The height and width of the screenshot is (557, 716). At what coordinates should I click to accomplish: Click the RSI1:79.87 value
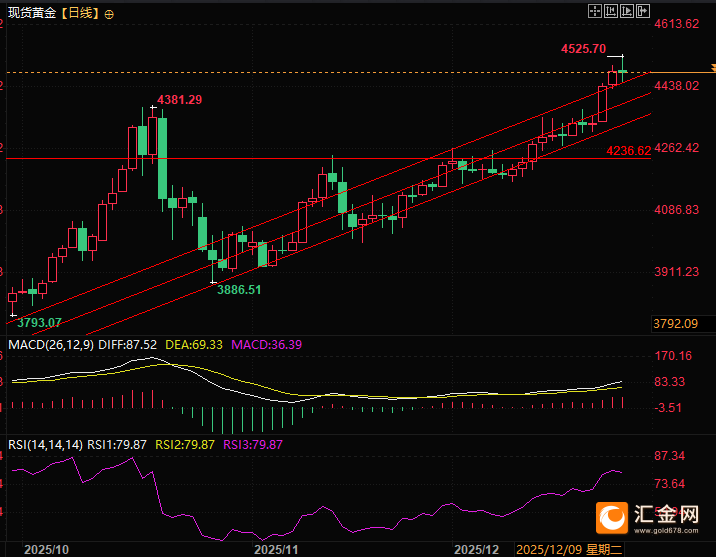point(117,445)
